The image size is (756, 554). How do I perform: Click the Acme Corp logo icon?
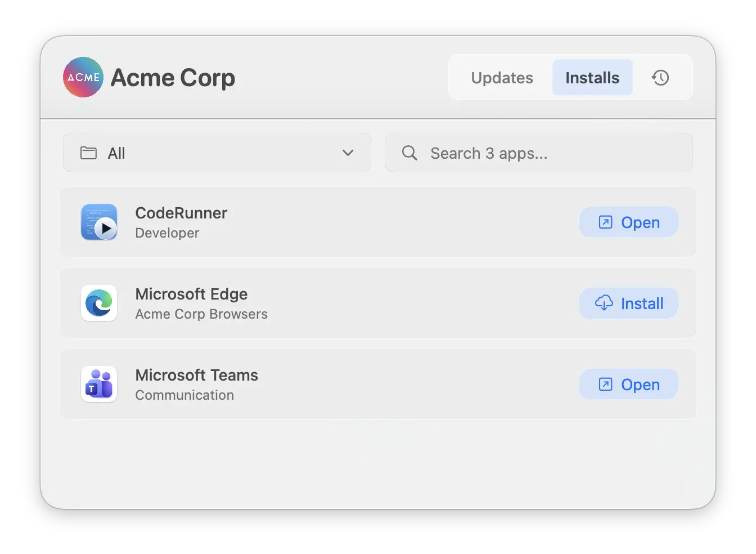tap(83, 77)
